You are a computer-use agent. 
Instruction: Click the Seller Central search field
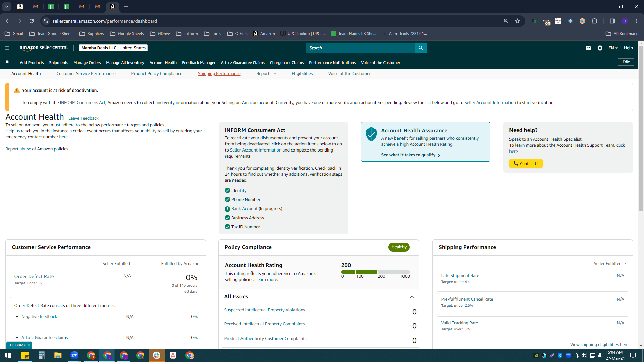(x=361, y=48)
